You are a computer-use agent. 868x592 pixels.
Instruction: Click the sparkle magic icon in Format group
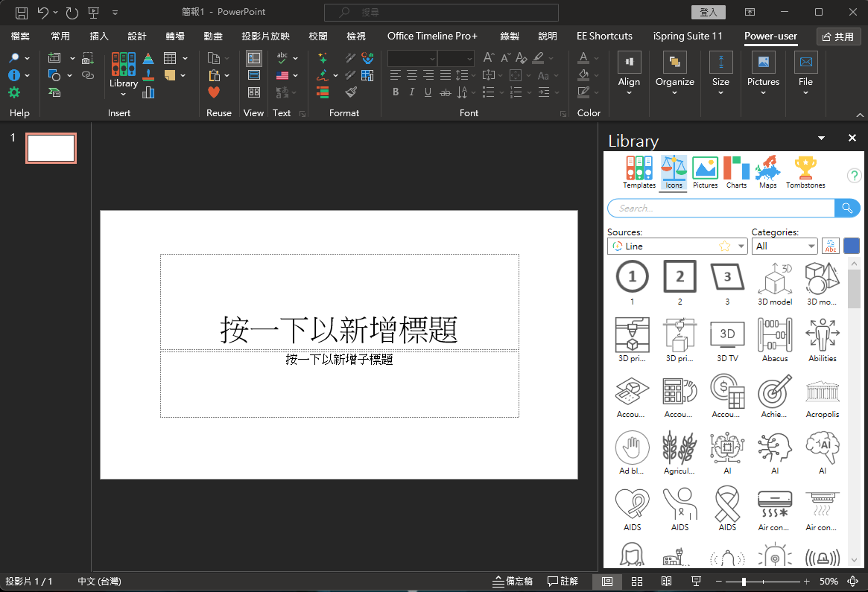pyautogui.click(x=322, y=58)
